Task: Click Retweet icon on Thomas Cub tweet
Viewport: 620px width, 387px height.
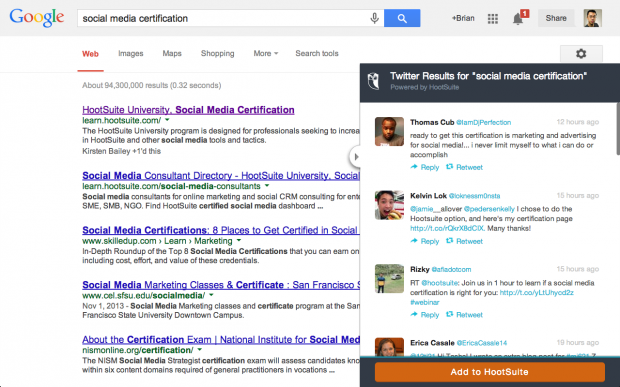Action: point(449,167)
